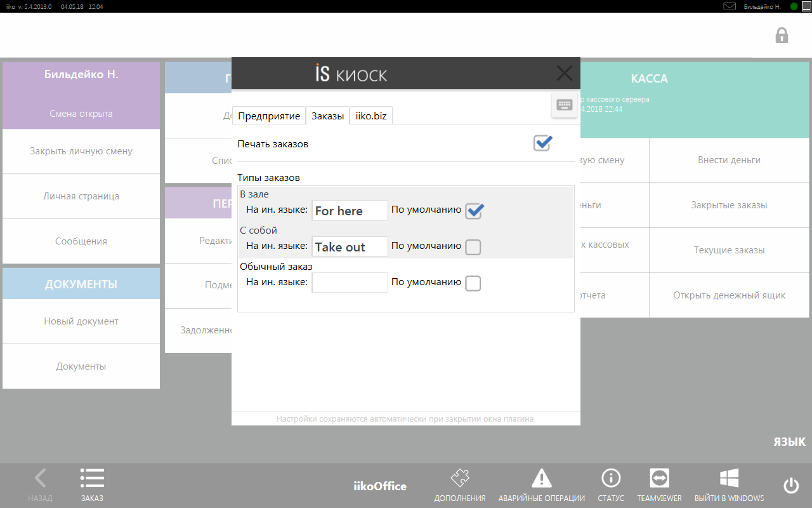Open Личная страница

tap(81, 196)
